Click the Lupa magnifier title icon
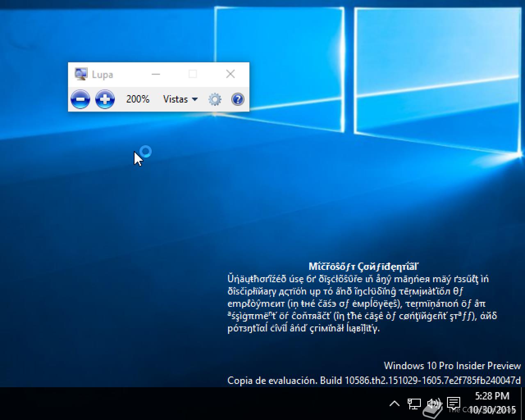This screenshot has height=420, width=525. (x=81, y=74)
